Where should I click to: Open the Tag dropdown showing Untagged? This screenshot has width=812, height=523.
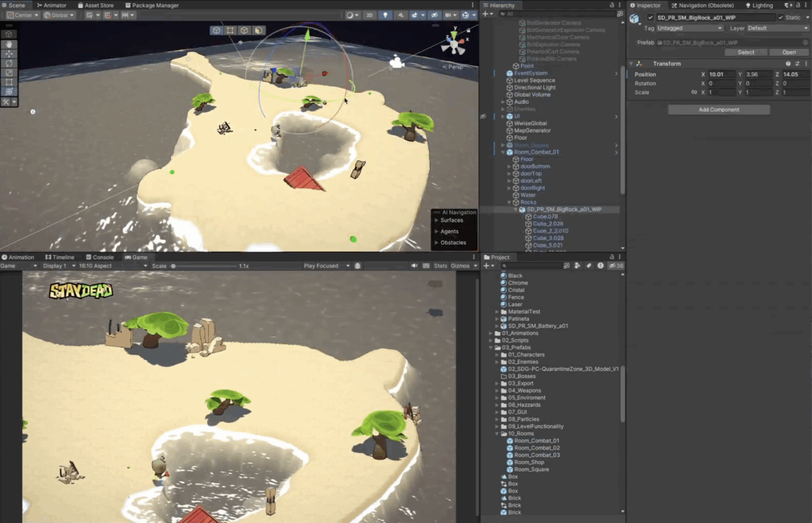pos(689,28)
